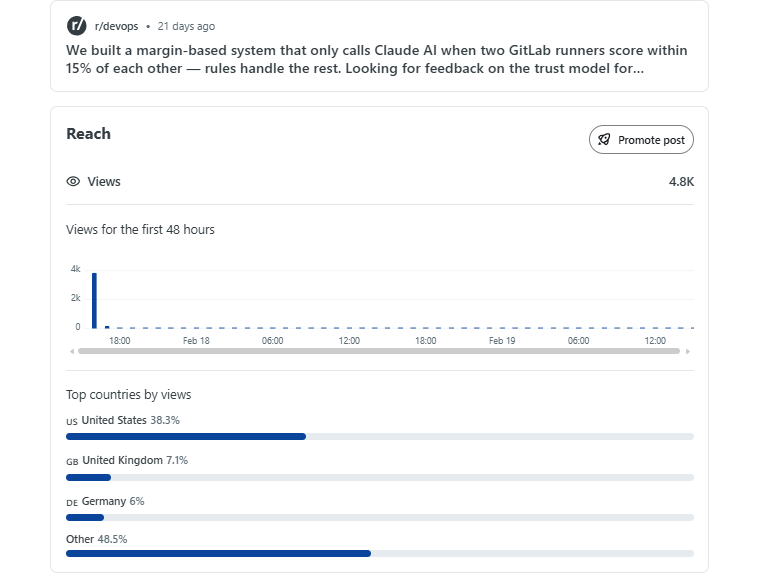Click the views chart horizontal scrollbar
The image size is (764, 582).
tap(378, 351)
